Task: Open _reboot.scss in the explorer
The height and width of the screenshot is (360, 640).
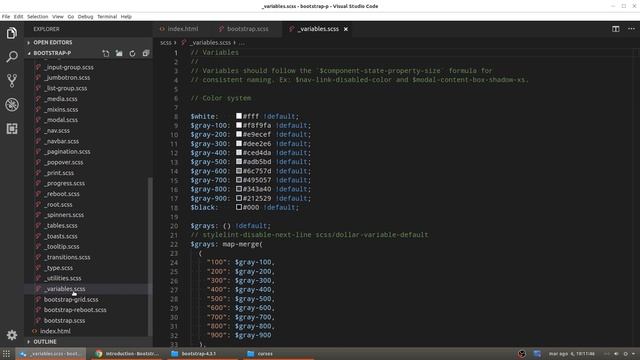Action: click(62, 194)
